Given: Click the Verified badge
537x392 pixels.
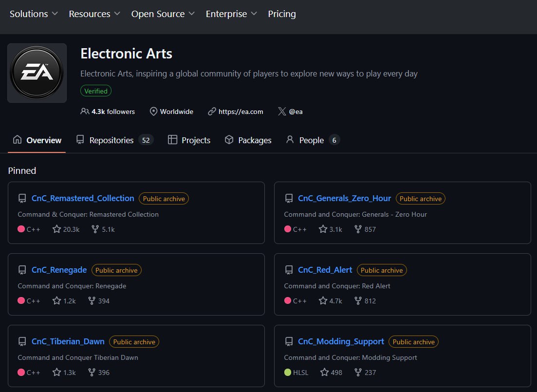Looking at the screenshot, I should click(96, 91).
